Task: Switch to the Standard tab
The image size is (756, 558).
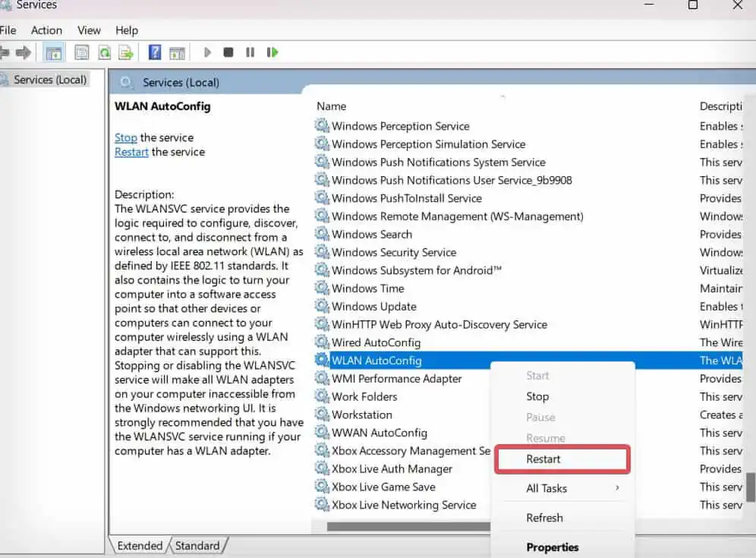Action: click(197, 545)
